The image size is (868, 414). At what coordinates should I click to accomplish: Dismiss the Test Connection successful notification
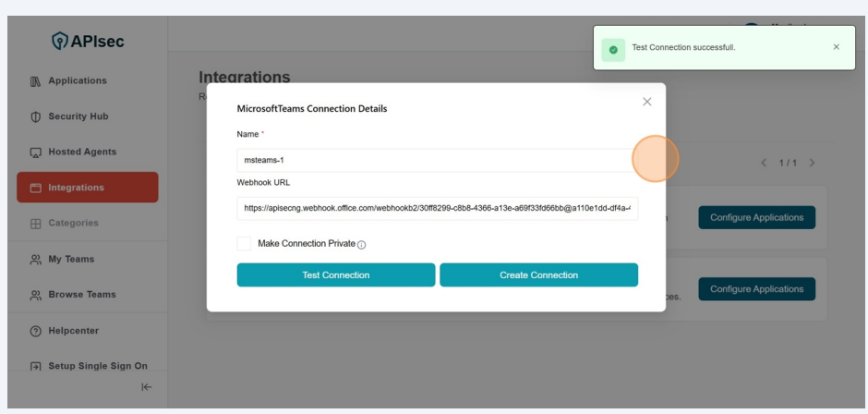pyautogui.click(x=836, y=47)
